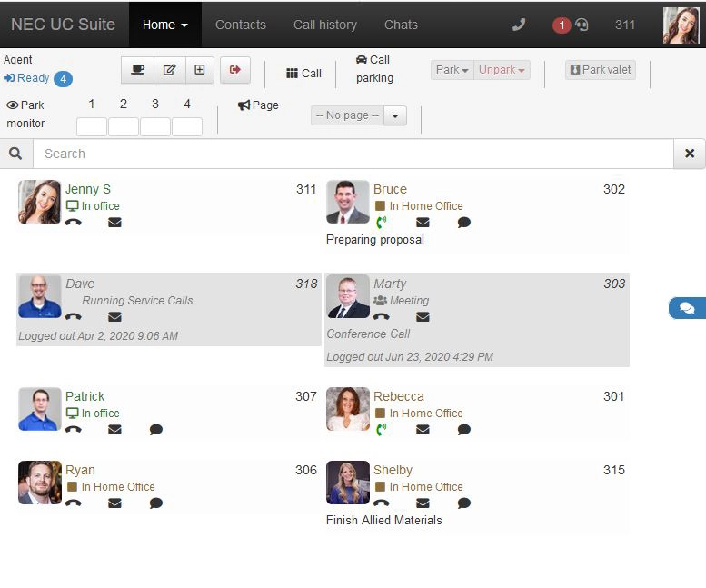Click Rebecca's green active call icon
This screenshot has height=588, width=706.
[381, 429]
